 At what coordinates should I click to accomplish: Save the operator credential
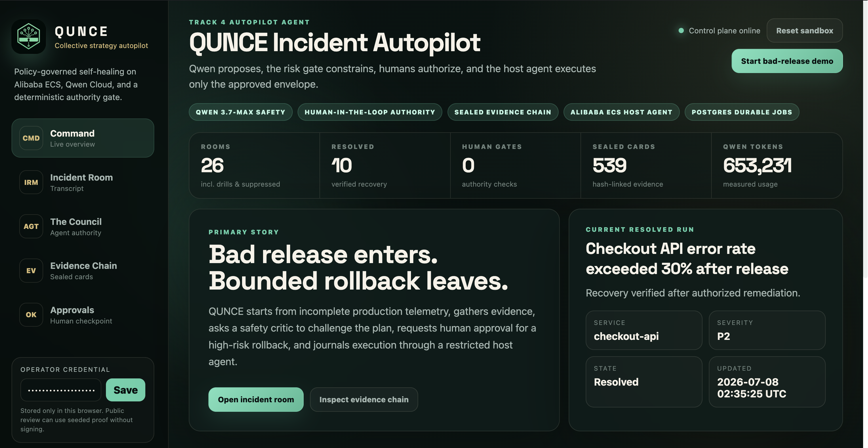125,390
